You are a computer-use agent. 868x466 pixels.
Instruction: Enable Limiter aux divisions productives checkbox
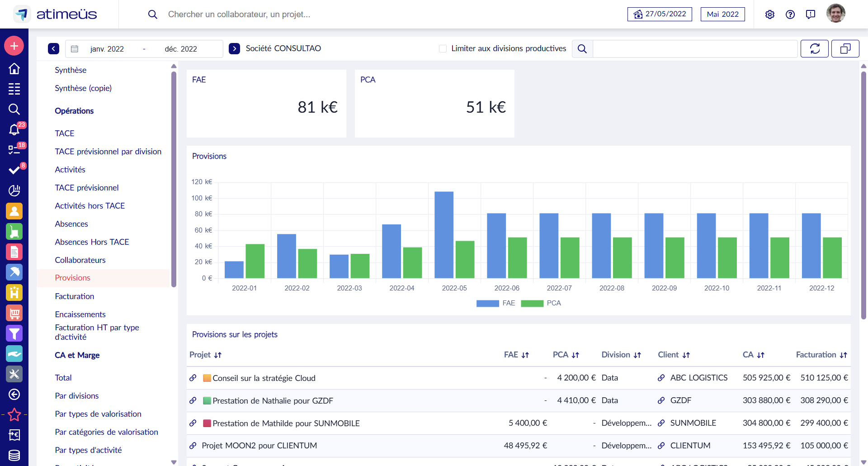tap(443, 49)
